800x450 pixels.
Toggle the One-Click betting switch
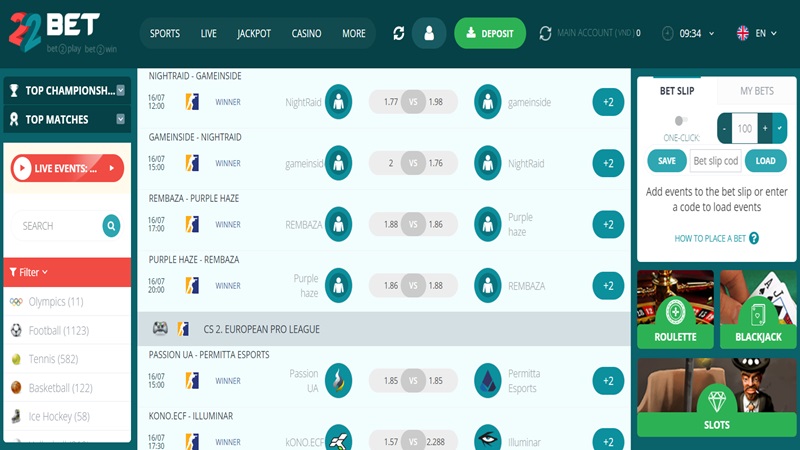coord(681,120)
